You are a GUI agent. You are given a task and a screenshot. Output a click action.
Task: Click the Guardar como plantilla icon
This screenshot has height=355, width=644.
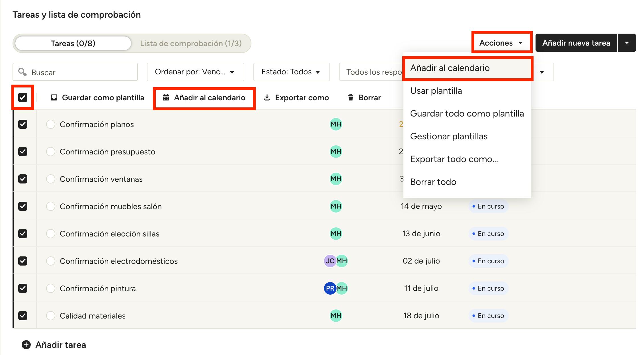(54, 98)
